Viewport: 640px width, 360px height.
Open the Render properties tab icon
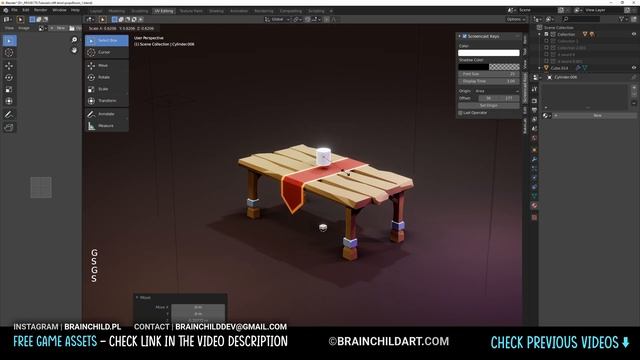point(534,100)
